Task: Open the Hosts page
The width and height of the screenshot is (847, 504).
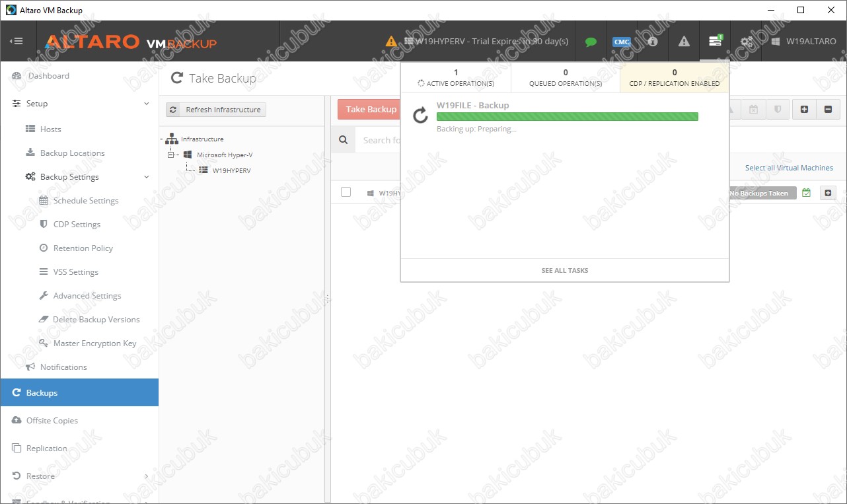Action: click(50, 129)
